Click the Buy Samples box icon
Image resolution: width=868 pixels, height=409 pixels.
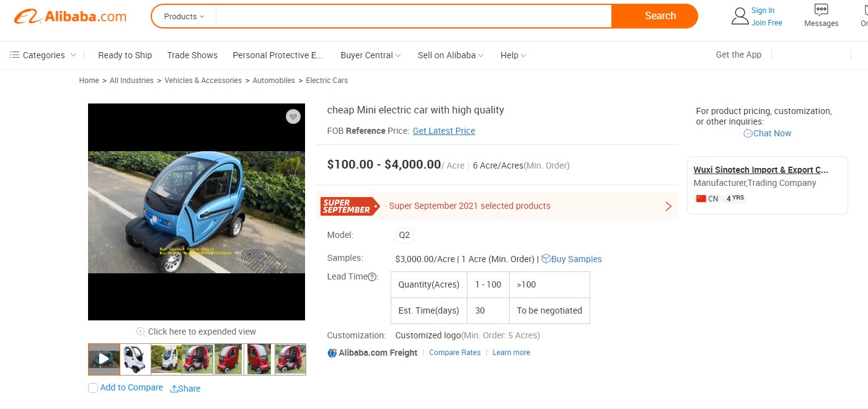point(546,259)
